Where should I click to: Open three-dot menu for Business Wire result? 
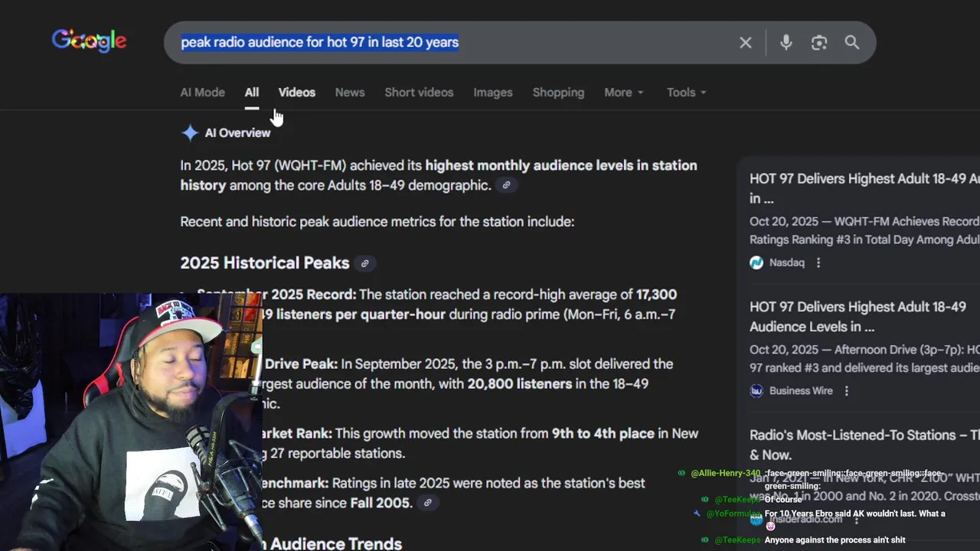click(x=847, y=391)
